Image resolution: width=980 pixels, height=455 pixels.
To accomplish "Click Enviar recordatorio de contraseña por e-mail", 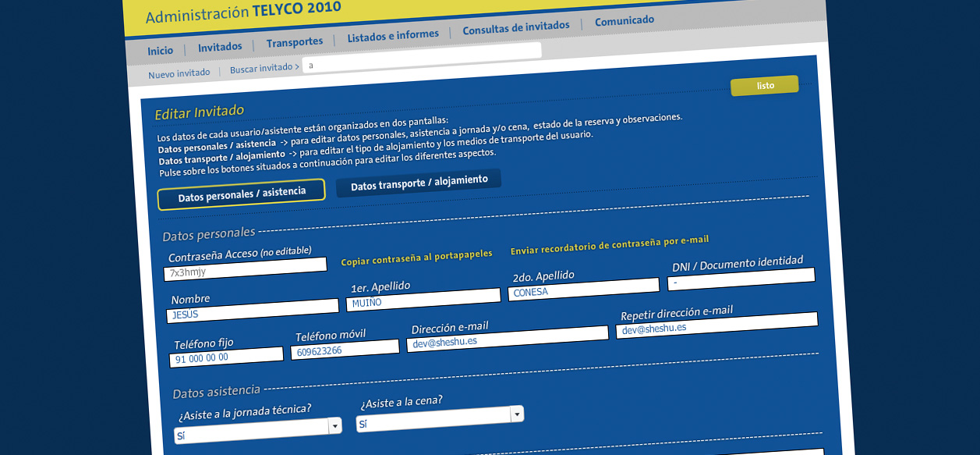I will click(x=610, y=245).
